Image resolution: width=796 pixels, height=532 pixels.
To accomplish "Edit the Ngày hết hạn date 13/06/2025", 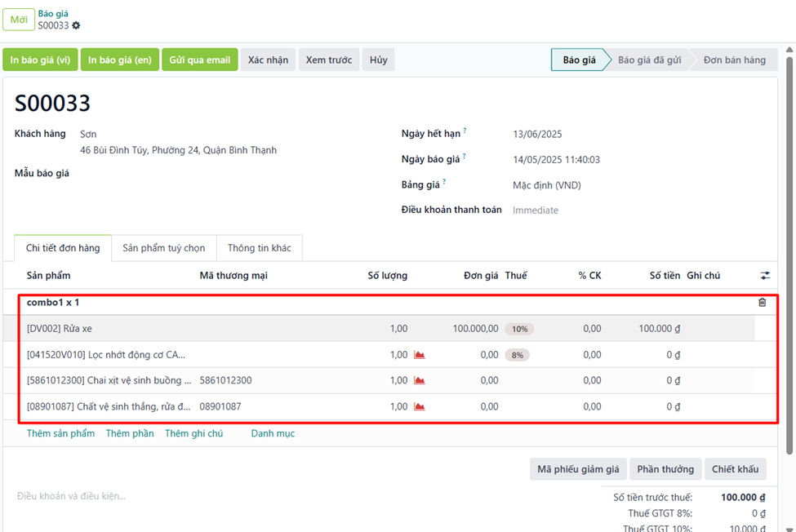I will coord(537,134).
